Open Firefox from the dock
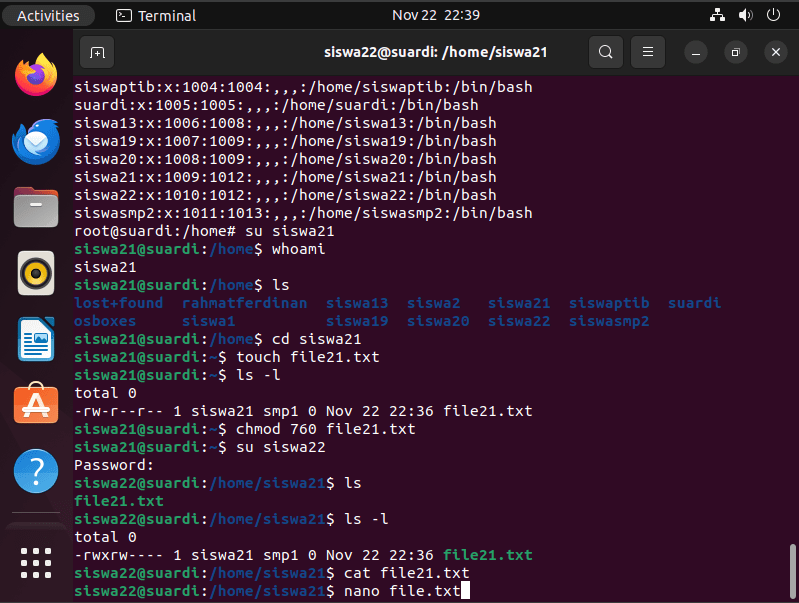799x603 pixels. point(36,75)
